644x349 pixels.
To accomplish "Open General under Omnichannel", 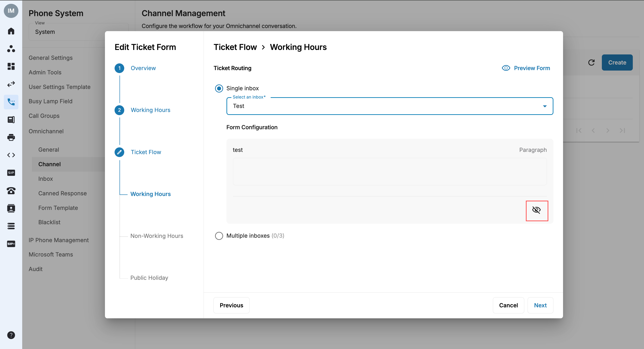I will coord(48,150).
